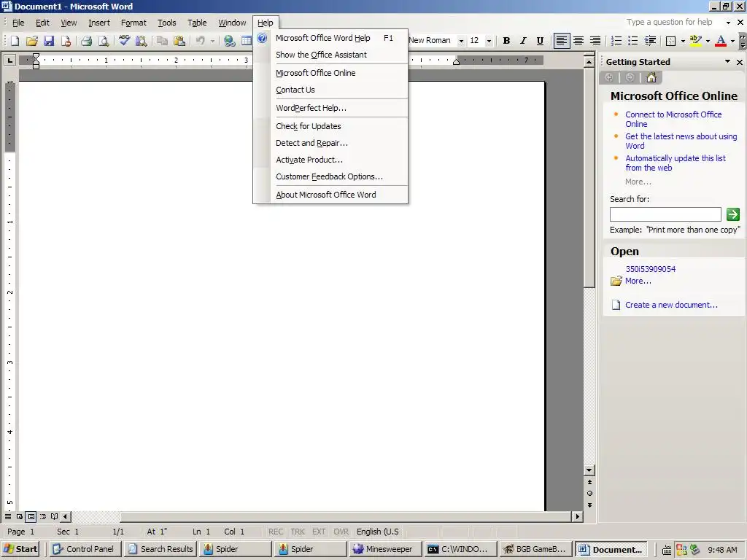
Task: Click the task pane Home icon
Action: [651, 77]
